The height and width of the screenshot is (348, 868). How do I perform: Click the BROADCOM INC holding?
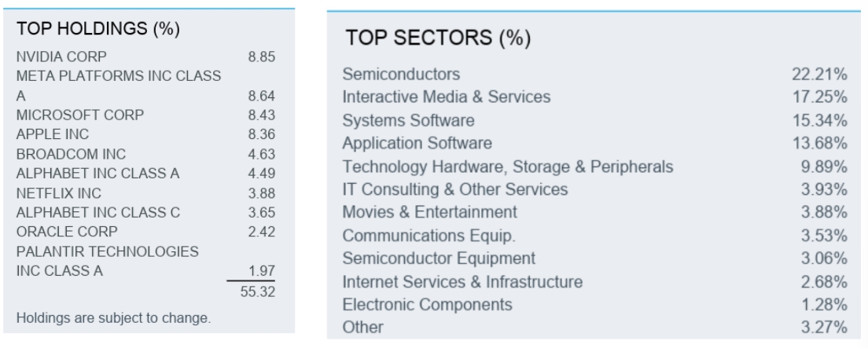click(x=70, y=154)
